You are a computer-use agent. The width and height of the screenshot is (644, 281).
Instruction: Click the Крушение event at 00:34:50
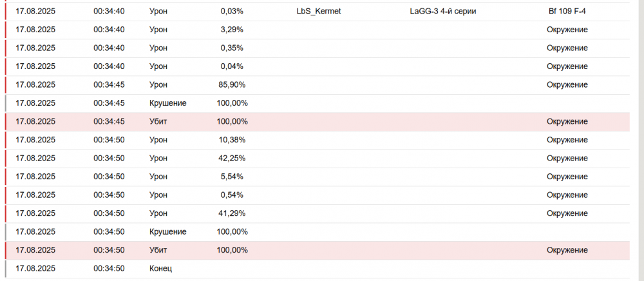167,231
